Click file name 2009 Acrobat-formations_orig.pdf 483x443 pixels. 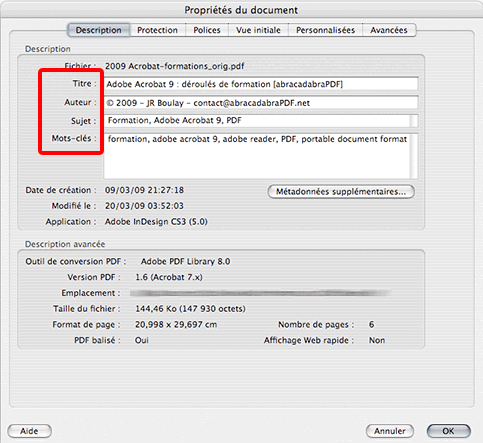pyautogui.click(x=175, y=66)
